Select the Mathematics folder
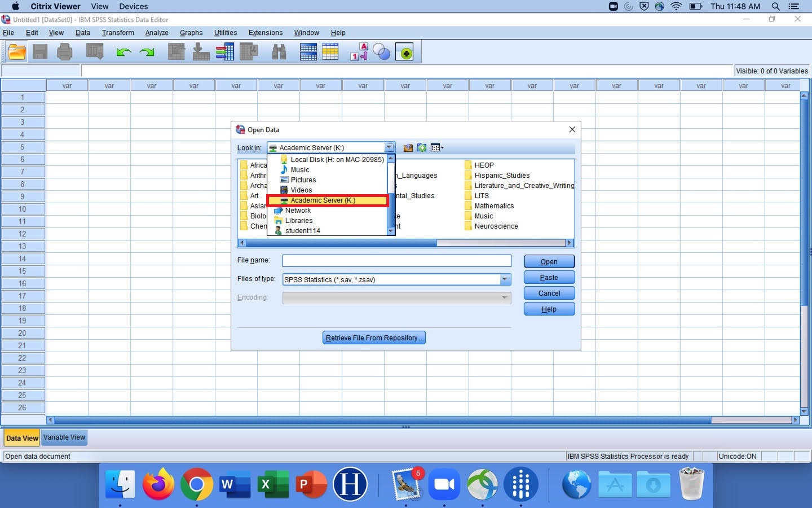 pyautogui.click(x=489, y=206)
